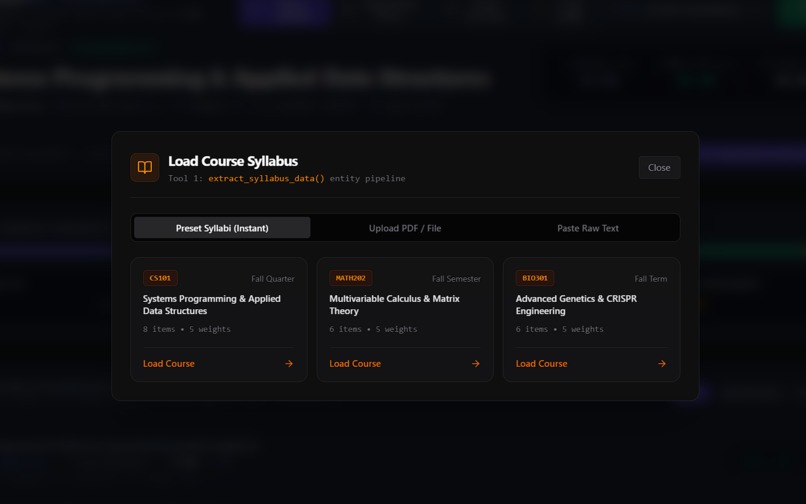Switch to Paste Raw Text tab
The image size is (806, 504).
pos(588,228)
